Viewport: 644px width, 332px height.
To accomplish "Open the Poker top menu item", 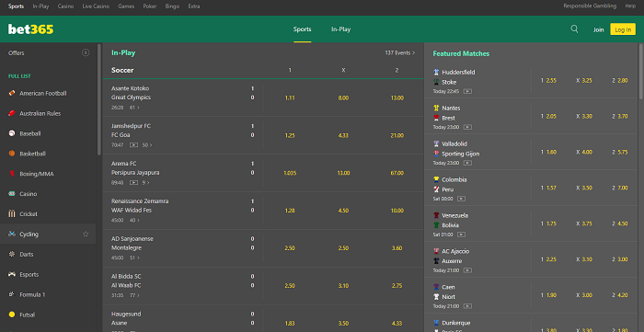I will coord(150,6).
